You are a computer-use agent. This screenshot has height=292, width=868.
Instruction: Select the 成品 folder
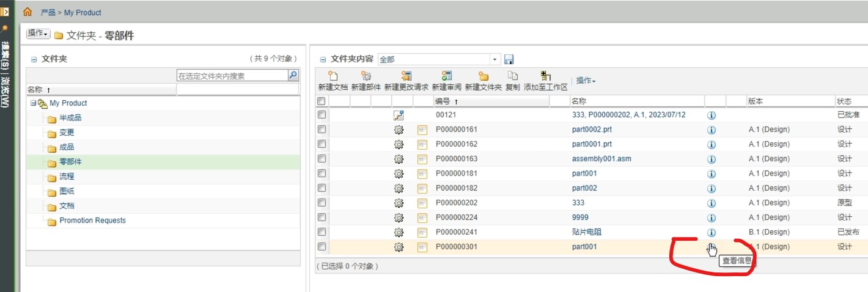[67, 147]
